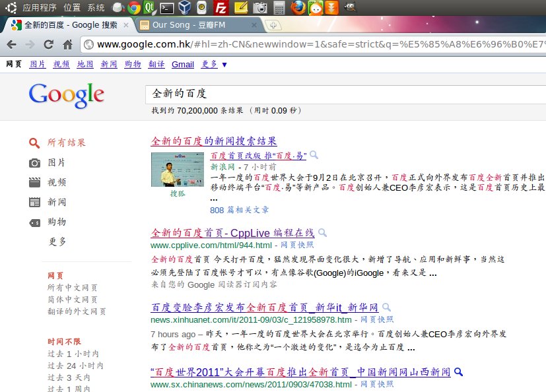
Task: Open the 搜狐 source link under the thumbnail
Action: point(177,193)
